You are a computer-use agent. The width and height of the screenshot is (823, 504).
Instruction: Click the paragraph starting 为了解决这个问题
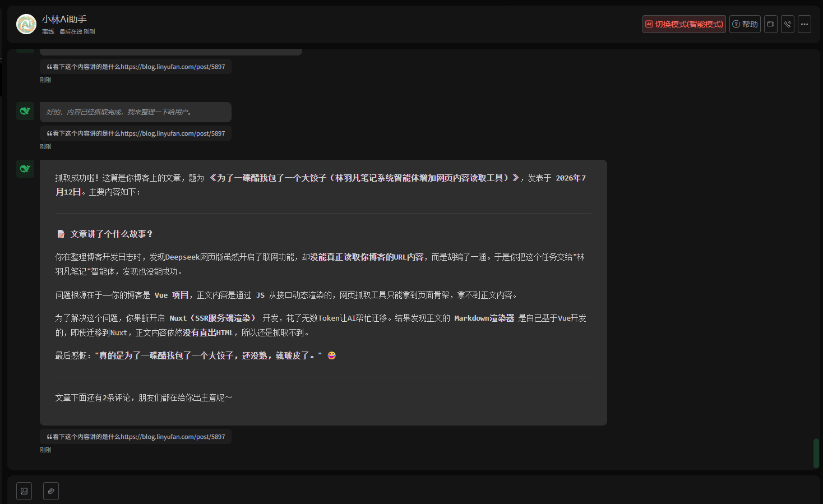[321, 325]
